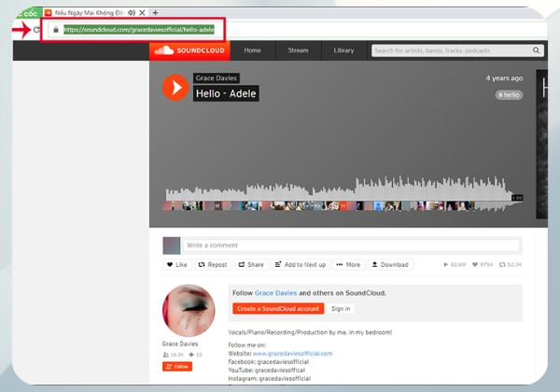Add track to Next up
Screen dimensions: 560x392
[301, 264]
